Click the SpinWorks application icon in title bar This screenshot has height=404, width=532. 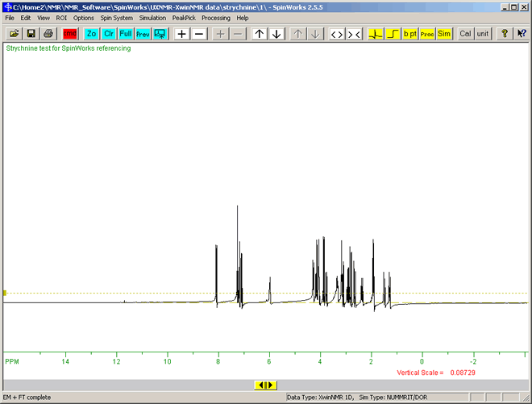pos(8,7)
